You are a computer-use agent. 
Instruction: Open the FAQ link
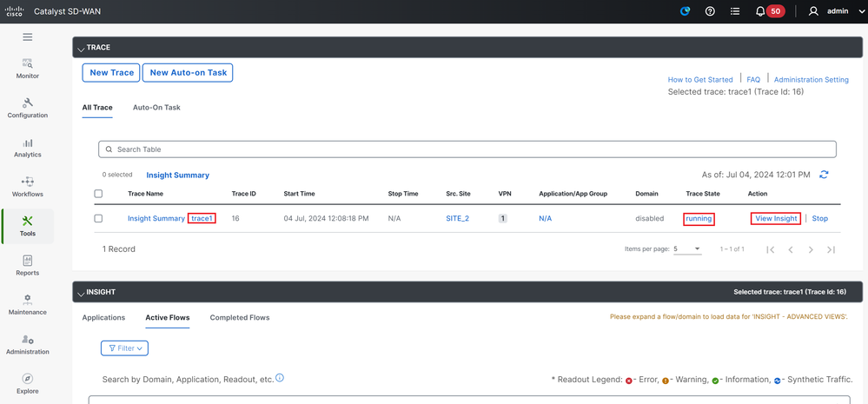[753, 80]
